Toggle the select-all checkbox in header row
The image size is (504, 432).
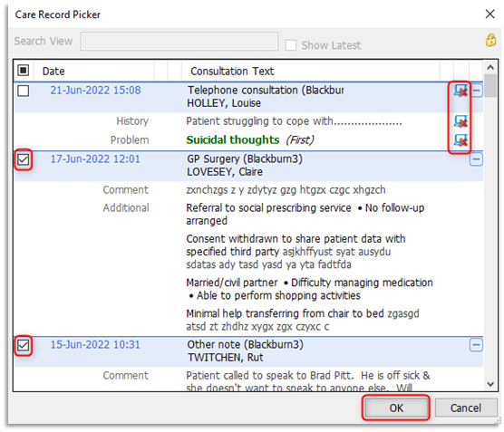pyautogui.click(x=24, y=70)
